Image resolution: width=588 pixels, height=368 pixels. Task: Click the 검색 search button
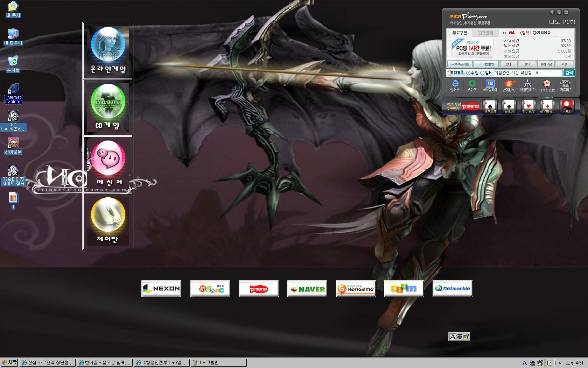(569, 73)
